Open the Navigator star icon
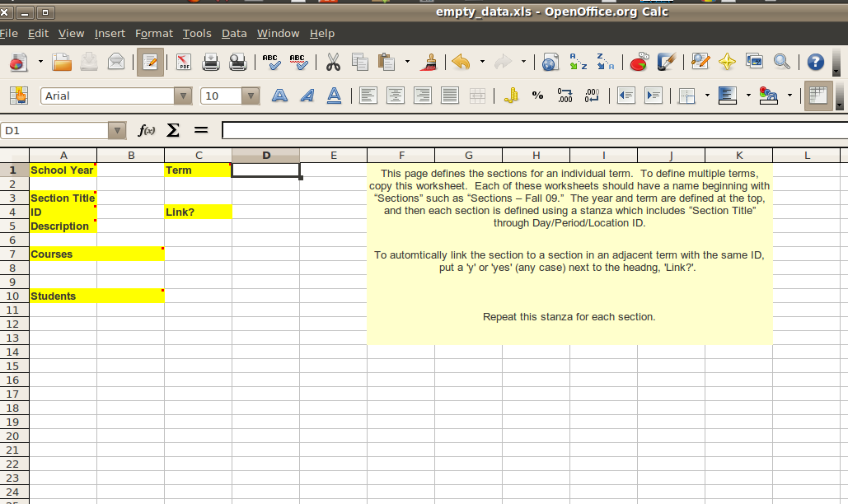Screen dimensions: 848x504 coord(727,63)
